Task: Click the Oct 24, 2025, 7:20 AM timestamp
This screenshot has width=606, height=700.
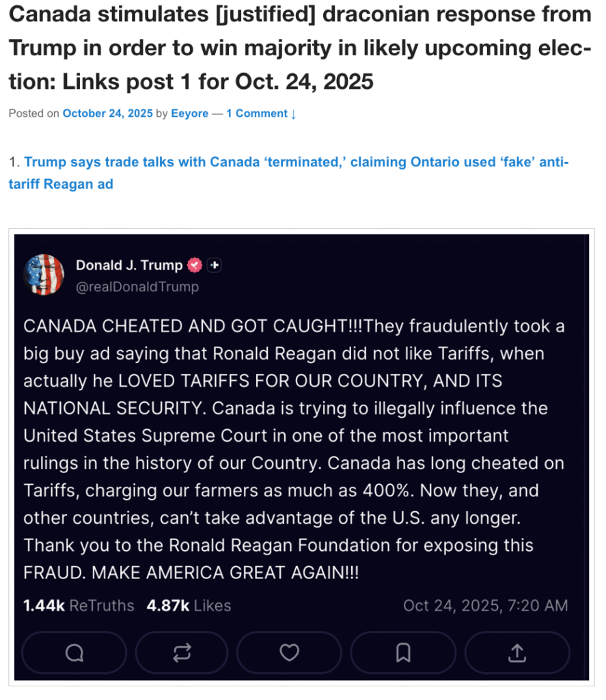Action: point(485,605)
